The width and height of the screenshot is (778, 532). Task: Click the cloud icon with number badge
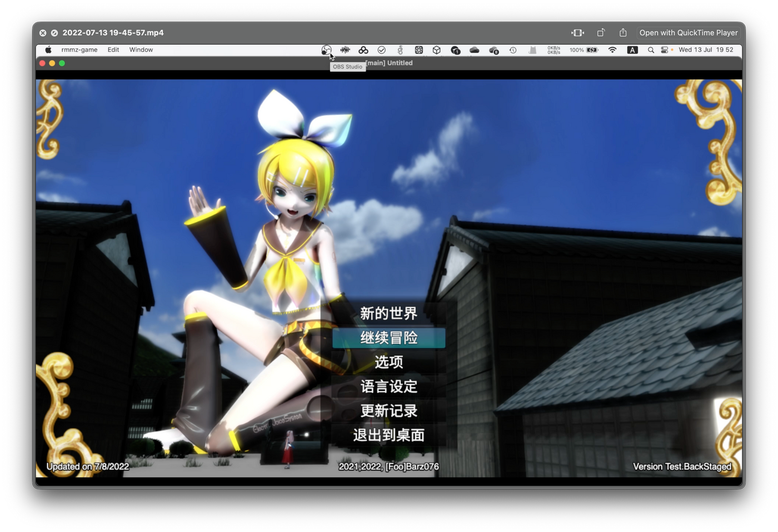pyautogui.click(x=456, y=50)
